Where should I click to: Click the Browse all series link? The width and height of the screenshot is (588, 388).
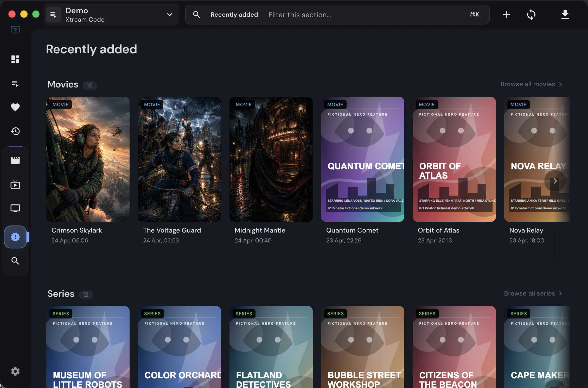click(533, 293)
